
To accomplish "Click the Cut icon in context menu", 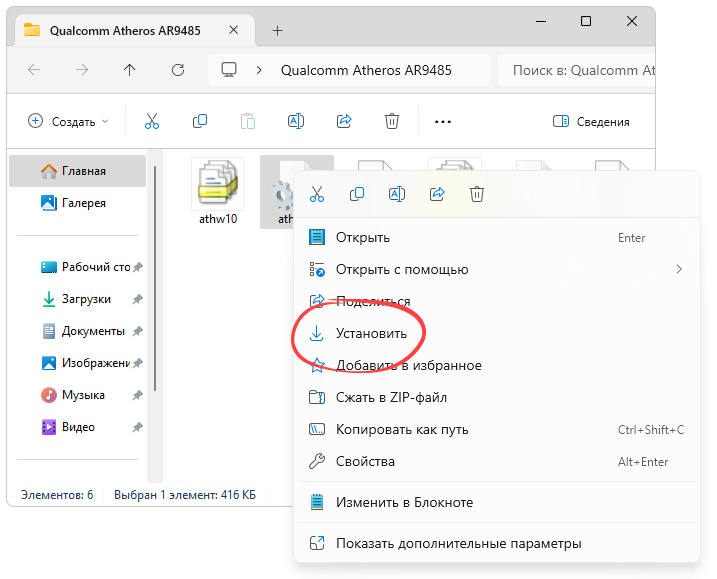I will 317,194.
